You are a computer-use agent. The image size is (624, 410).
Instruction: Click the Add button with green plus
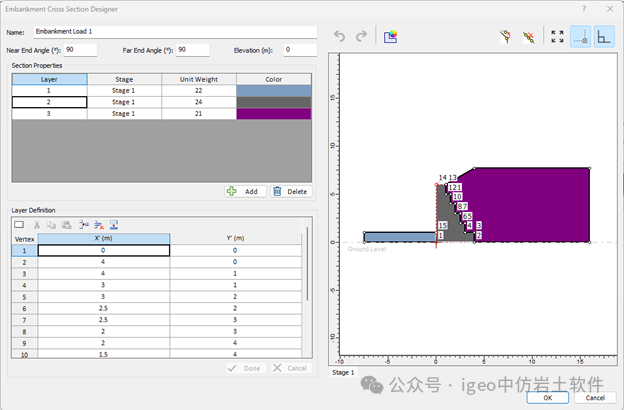pos(245,191)
